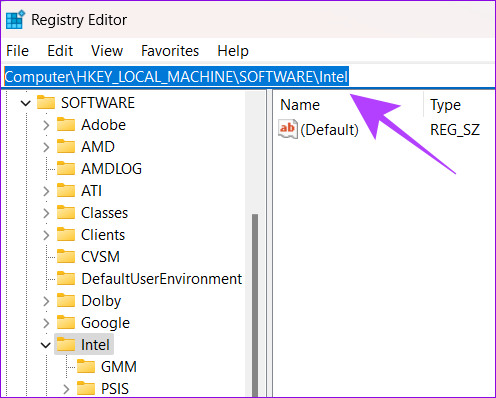
Task: Select the ATI key label
Action: click(91, 191)
